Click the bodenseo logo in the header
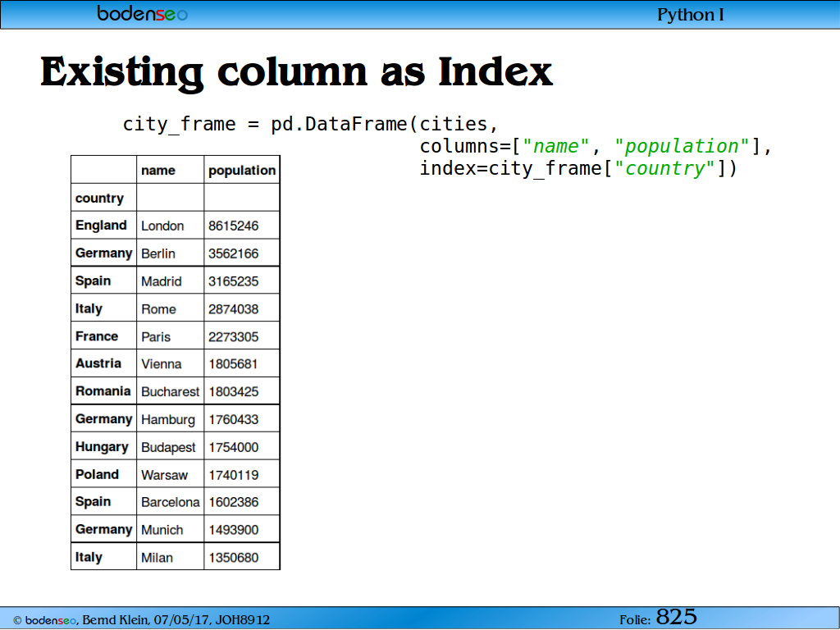The image size is (840, 630). 142,13
